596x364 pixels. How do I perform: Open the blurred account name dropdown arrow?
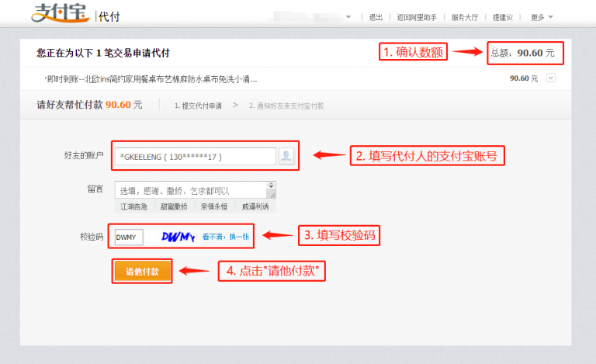(x=348, y=17)
